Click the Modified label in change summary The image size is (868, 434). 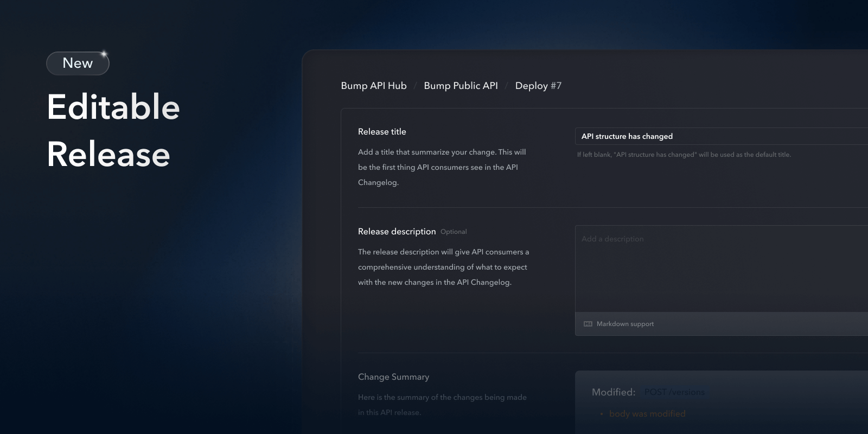coord(613,392)
